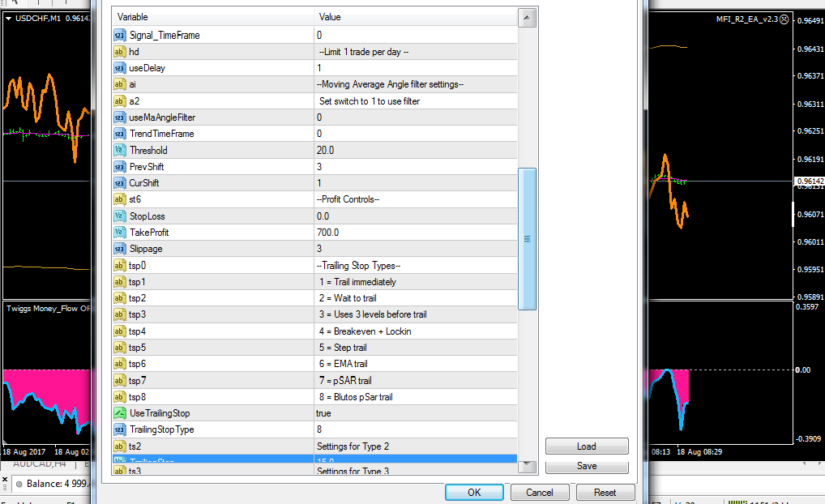
Task: Click the '2 = Wait to trail' value
Action: 347,298
